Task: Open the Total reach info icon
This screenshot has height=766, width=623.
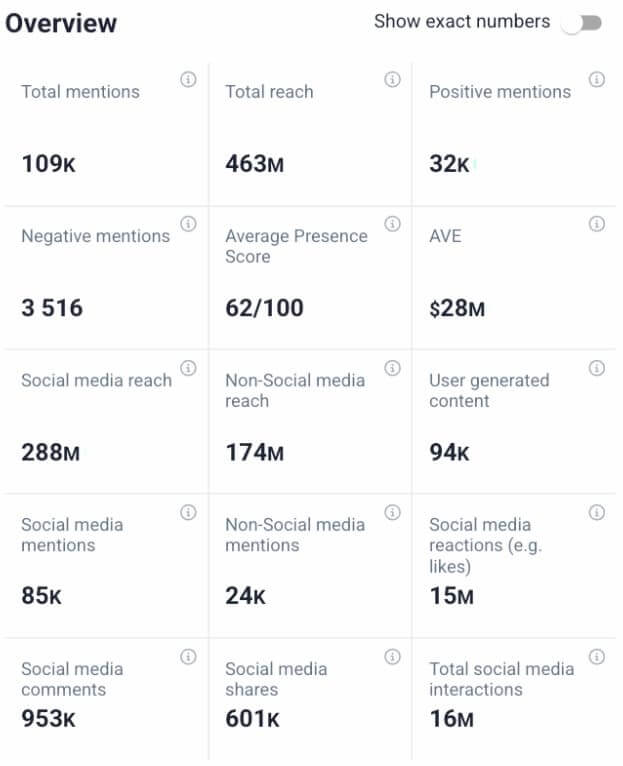Action: [393, 80]
